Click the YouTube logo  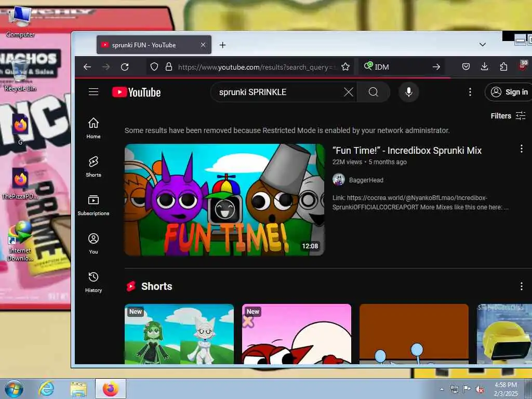pos(137,92)
